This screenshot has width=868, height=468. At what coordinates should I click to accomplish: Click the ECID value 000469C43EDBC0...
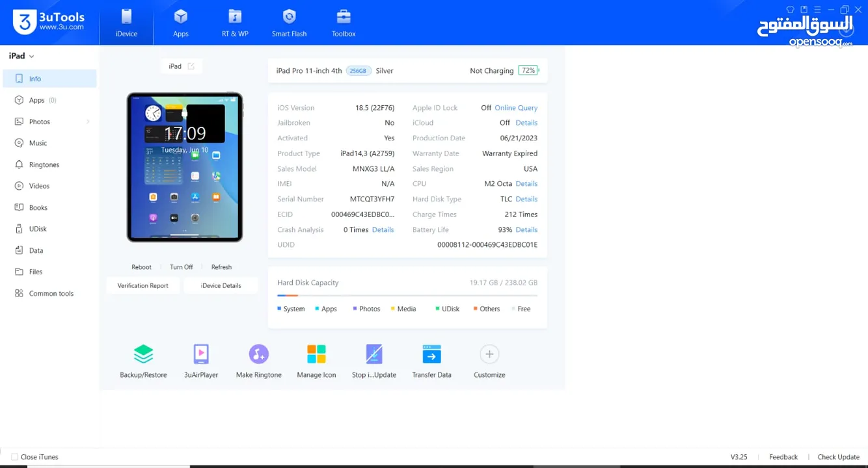362,214
